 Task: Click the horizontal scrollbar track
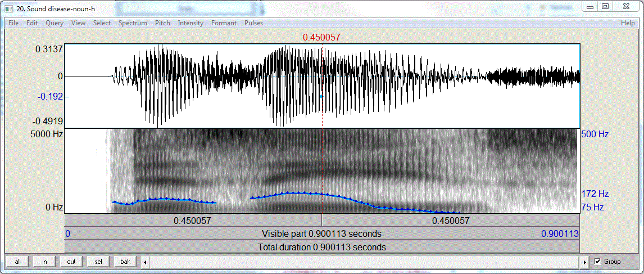[x=365, y=262]
